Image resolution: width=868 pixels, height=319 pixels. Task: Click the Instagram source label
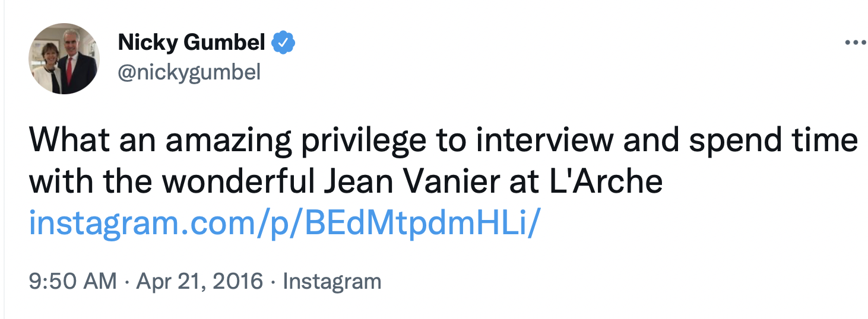pos(332,281)
